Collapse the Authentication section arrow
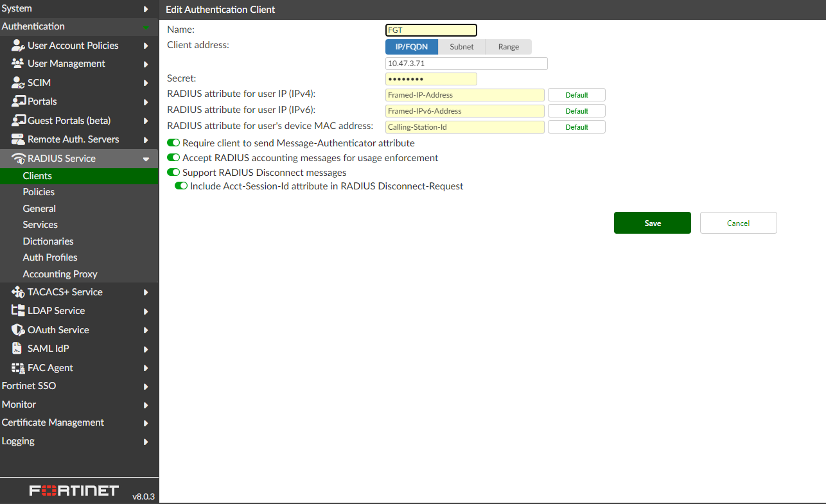Screen dimensions: 826x504 tap(146, 27)
